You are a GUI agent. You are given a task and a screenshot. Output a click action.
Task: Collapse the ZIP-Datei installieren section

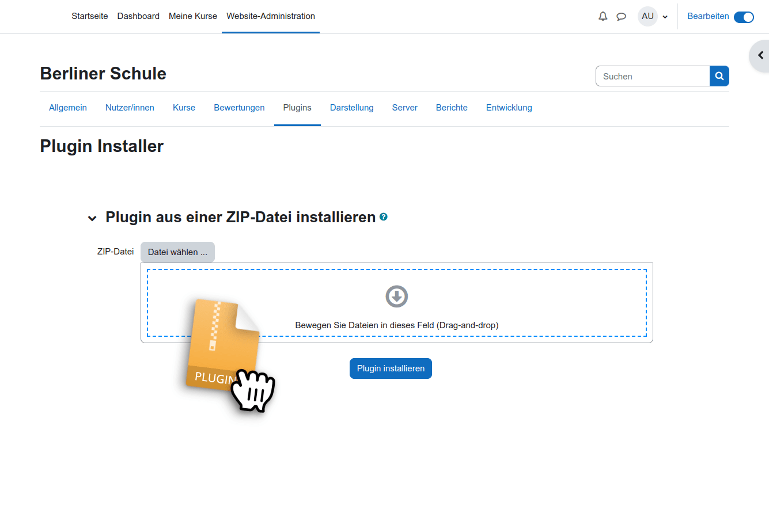click(92, 218)
